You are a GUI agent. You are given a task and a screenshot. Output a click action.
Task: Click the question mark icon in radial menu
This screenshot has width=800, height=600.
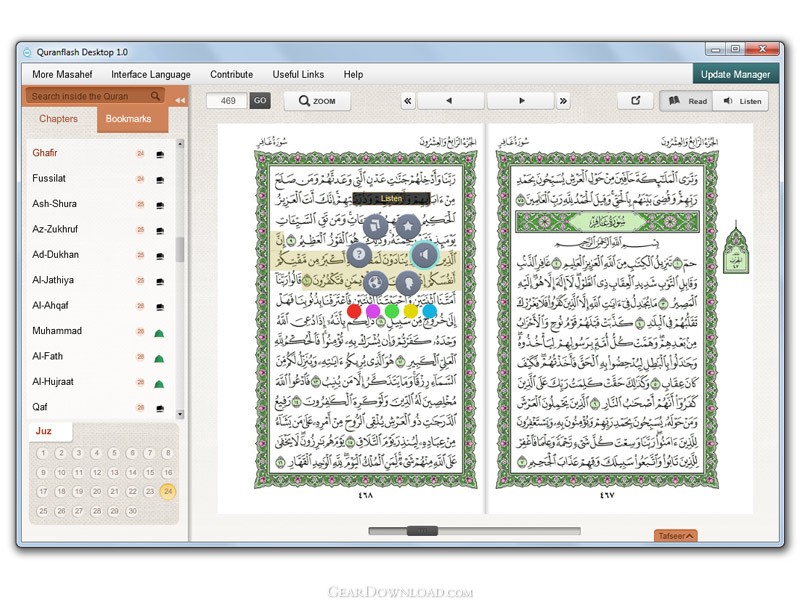click(359, 254)
